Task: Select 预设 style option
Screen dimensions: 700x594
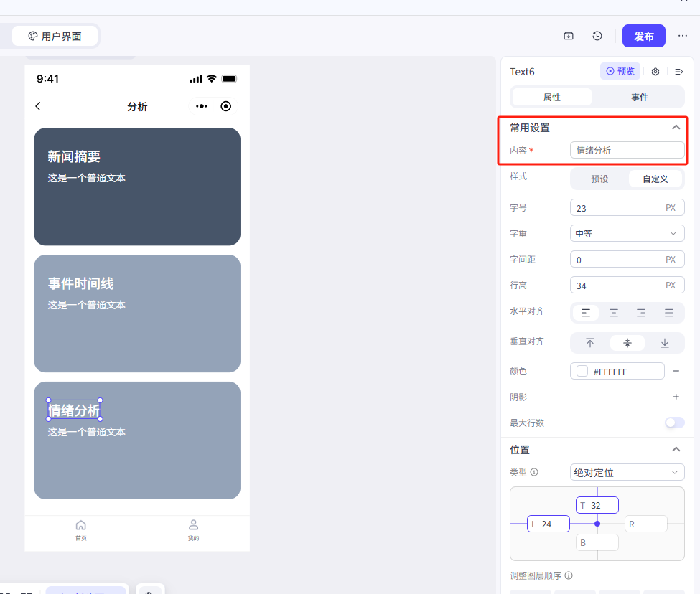Action: (599, 179)
